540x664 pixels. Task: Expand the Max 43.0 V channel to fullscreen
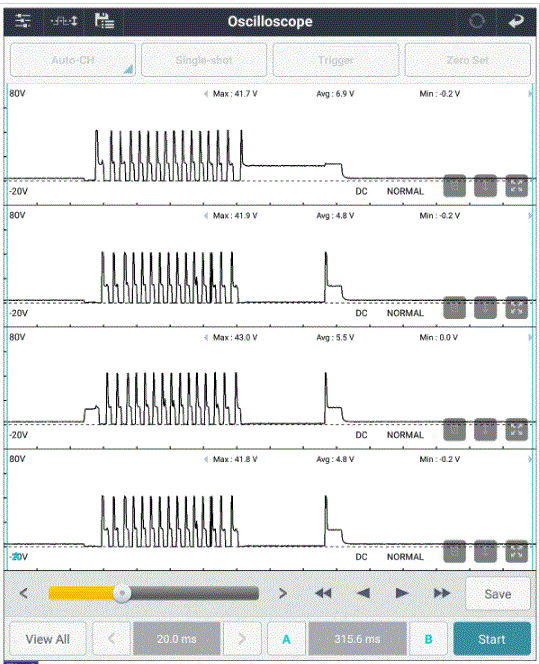pyautogui.click(x=517, y=430)
